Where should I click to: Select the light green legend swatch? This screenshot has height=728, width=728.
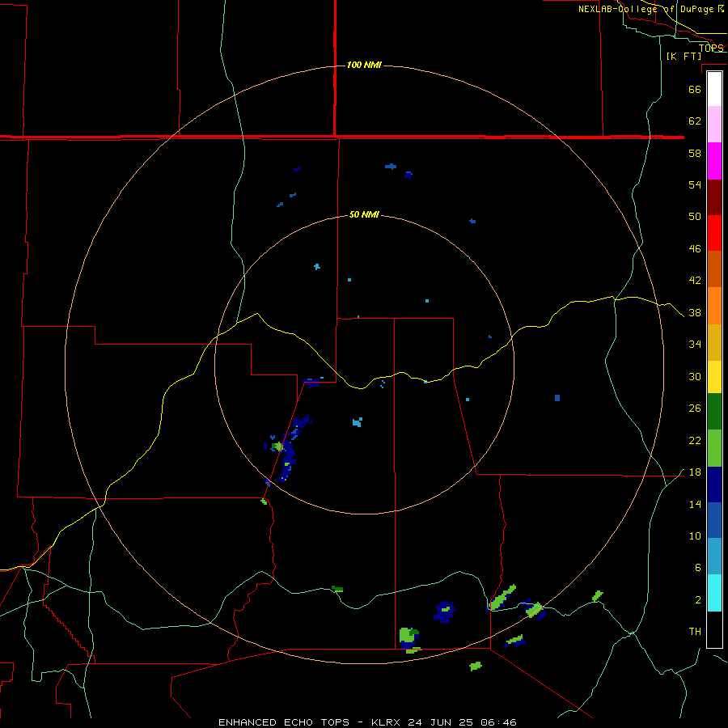[x=714, y=448]
